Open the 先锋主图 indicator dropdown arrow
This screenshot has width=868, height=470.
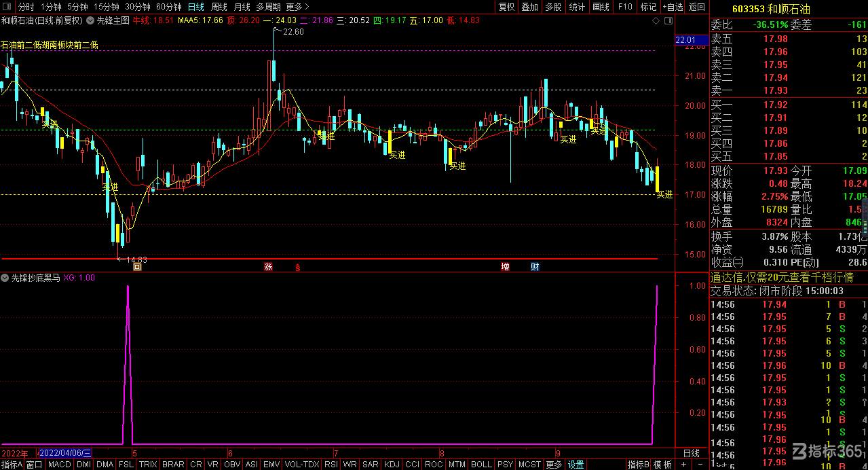click(x=90, y=20)
